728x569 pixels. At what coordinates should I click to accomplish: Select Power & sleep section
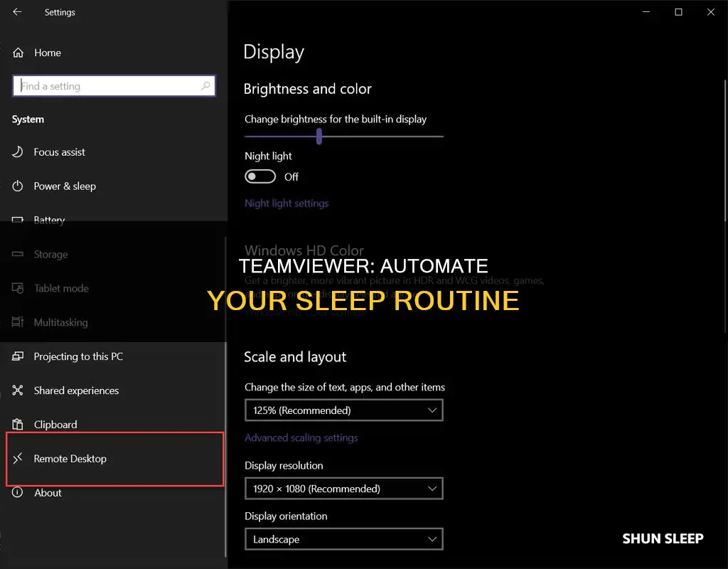(x=65, y=186)
